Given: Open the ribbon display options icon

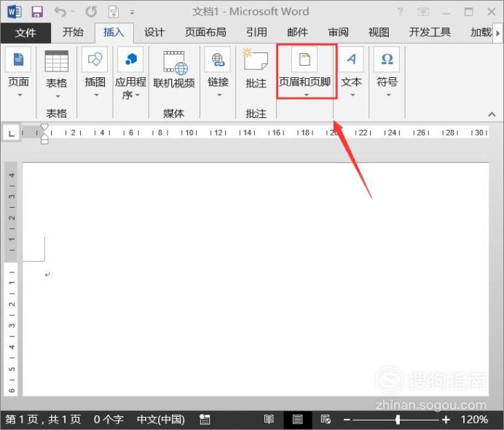Looking at the screenshot, I should tap(423, 12).
